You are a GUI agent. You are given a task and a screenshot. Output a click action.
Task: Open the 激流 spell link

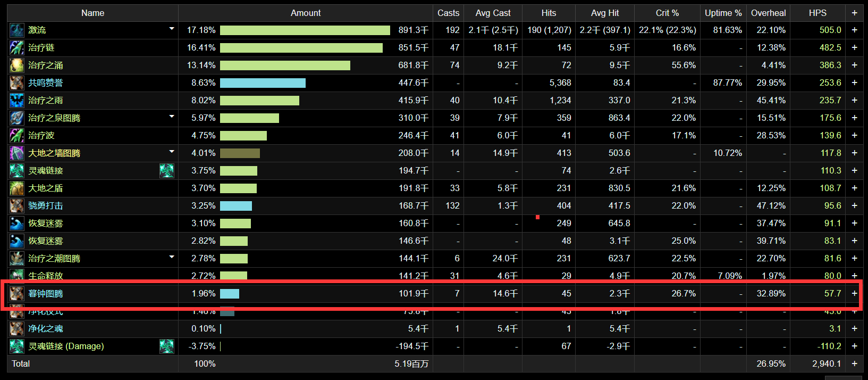pyautogui.click(x=37, y=30)
